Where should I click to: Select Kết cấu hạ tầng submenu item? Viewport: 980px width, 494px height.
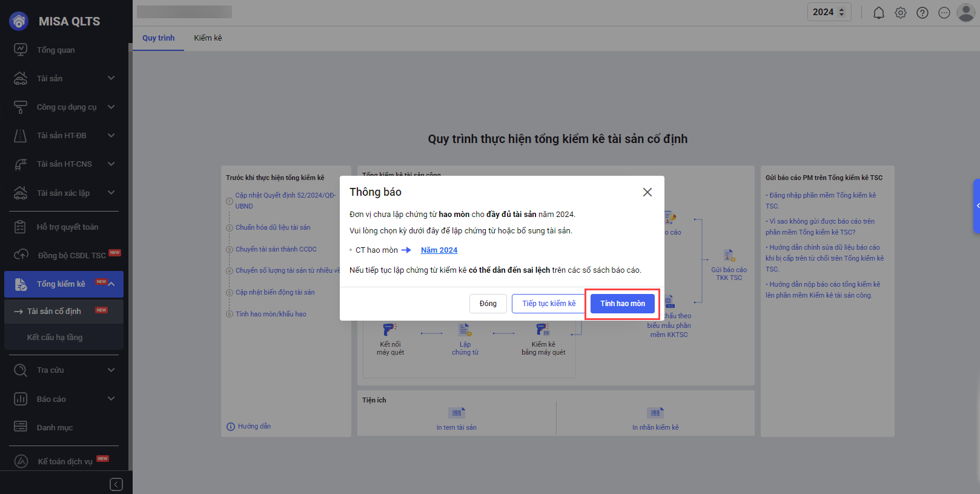(64, 337)
